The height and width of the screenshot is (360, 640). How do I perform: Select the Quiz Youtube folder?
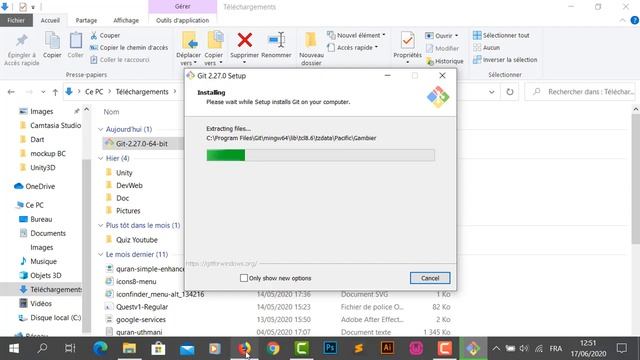point(137,240)
